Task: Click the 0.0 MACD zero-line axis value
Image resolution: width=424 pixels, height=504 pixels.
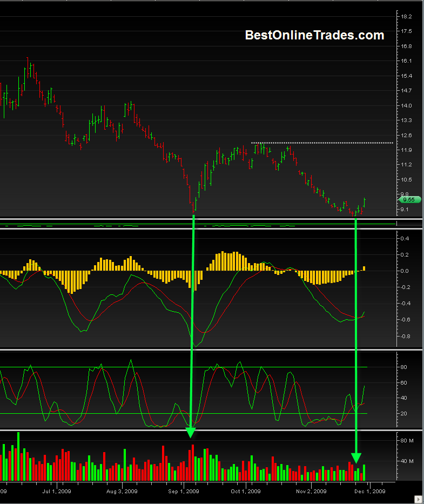Action: [x=405, y=271]
